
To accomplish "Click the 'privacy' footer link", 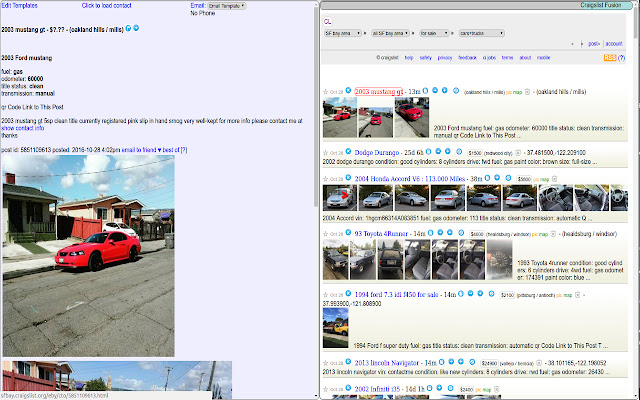I will pyautogui.click(x=445, y=58).
